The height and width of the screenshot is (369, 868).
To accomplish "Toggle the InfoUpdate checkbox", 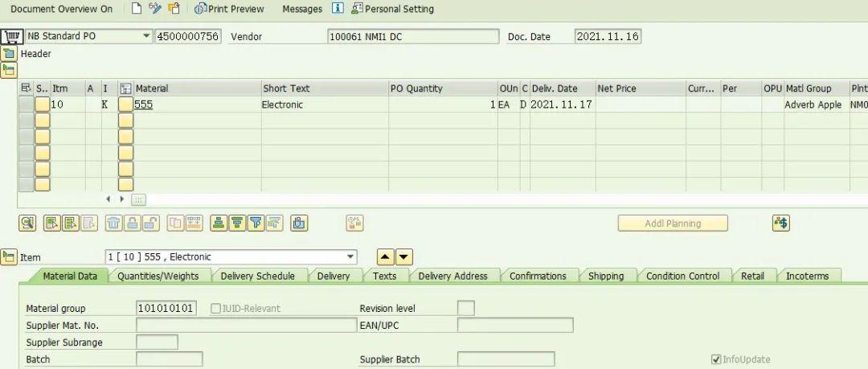I will pos(716,359).
